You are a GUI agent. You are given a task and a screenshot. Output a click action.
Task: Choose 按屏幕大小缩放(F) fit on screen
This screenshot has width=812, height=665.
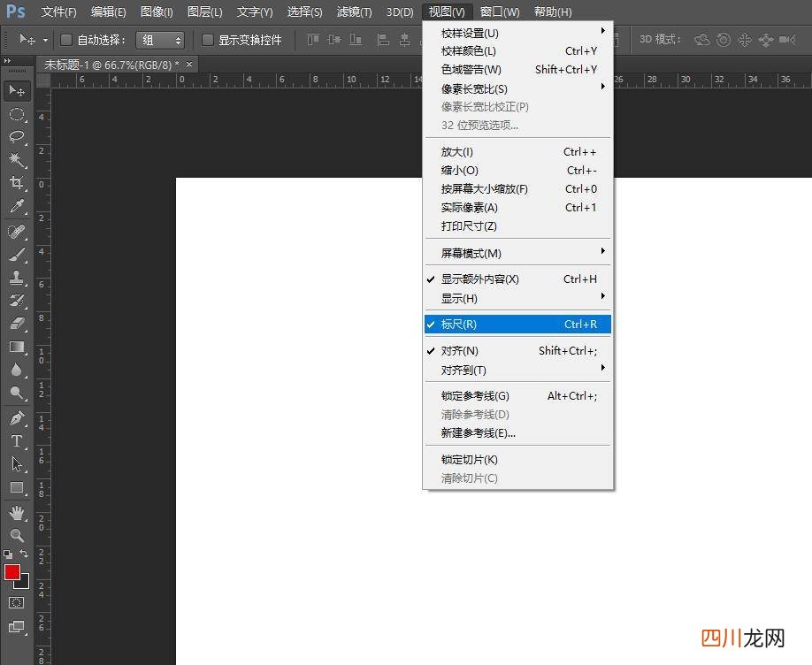pyautogui.click(x=517, y=189)
